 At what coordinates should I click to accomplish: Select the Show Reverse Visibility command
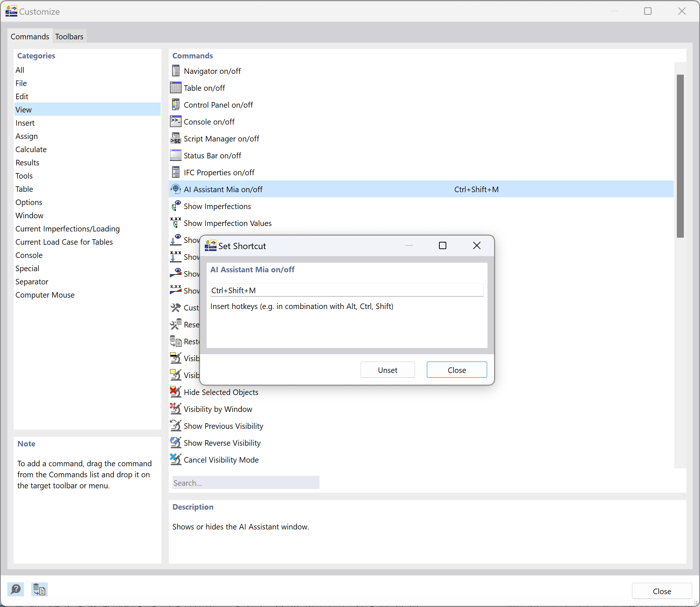[x=222, y=443]
